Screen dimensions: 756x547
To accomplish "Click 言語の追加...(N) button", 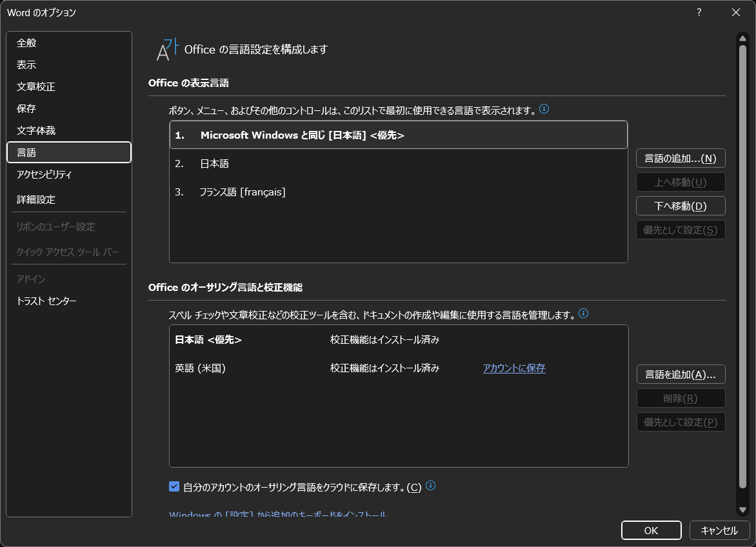I will pos(681,158).
